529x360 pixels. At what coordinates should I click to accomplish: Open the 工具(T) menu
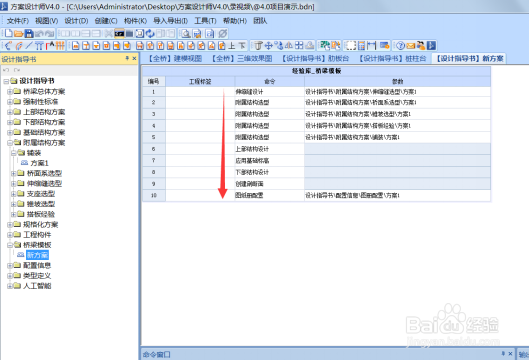tap(205, 21)
